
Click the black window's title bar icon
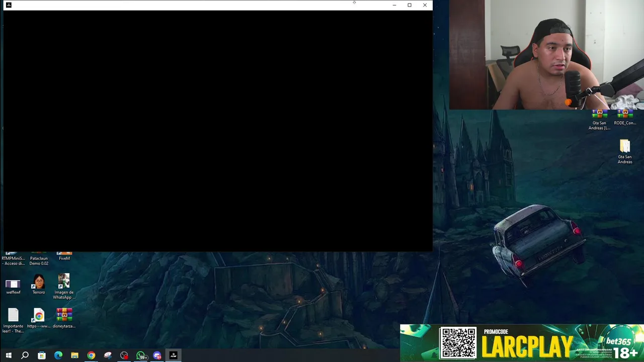[x=9, y=5]
